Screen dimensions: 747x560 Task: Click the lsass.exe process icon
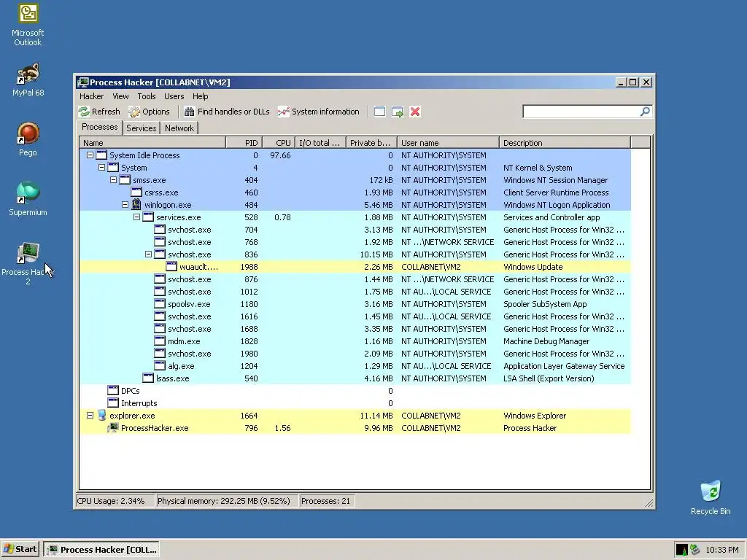click(148, 378)
